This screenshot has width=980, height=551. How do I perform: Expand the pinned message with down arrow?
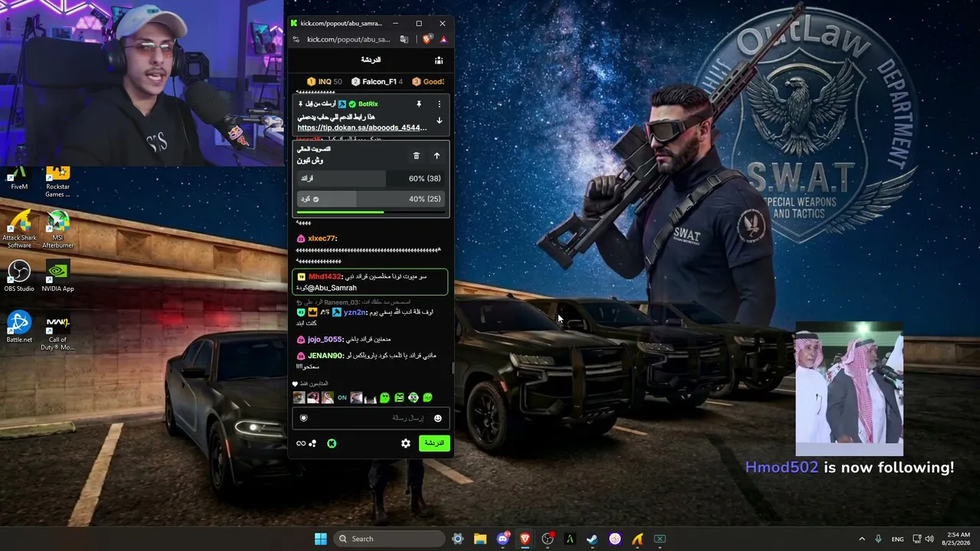point(439,120)
